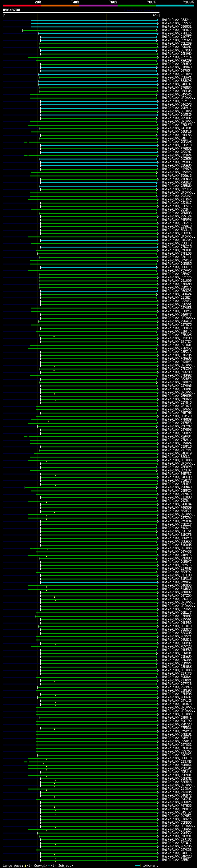Click the cyan ~100% identity legend swatch

coord(175,6)
